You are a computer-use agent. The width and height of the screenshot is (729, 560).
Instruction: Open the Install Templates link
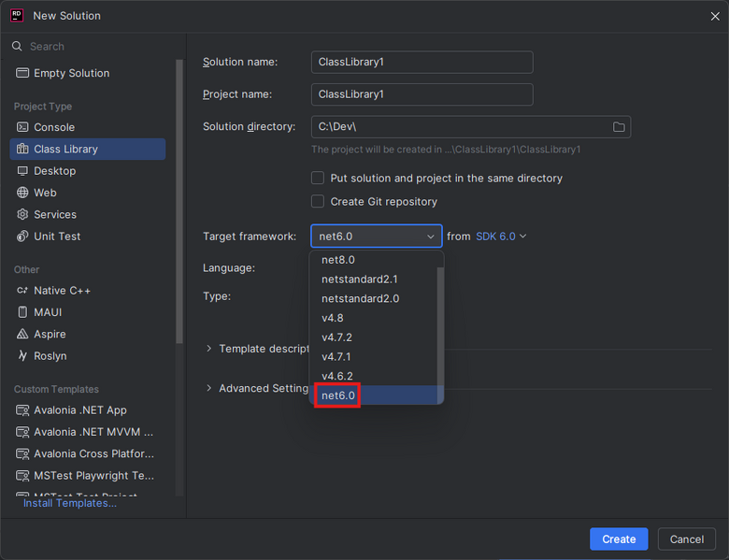[x=70, y=503]
